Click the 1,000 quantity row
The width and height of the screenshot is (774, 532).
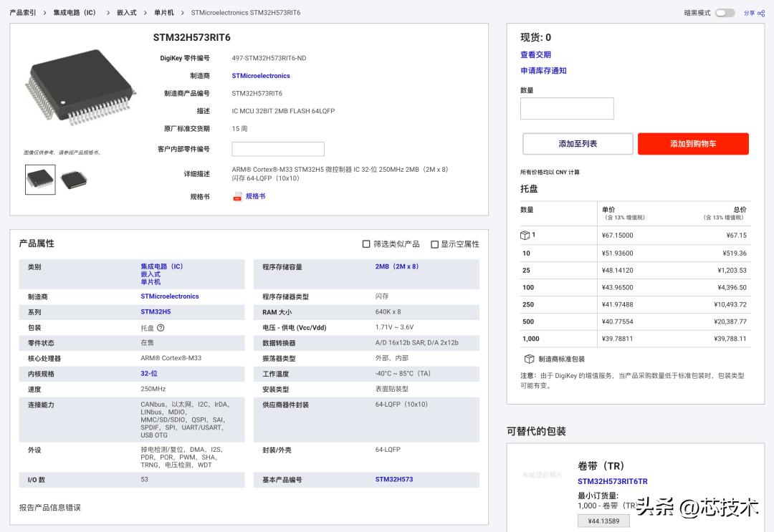(636, 339)
